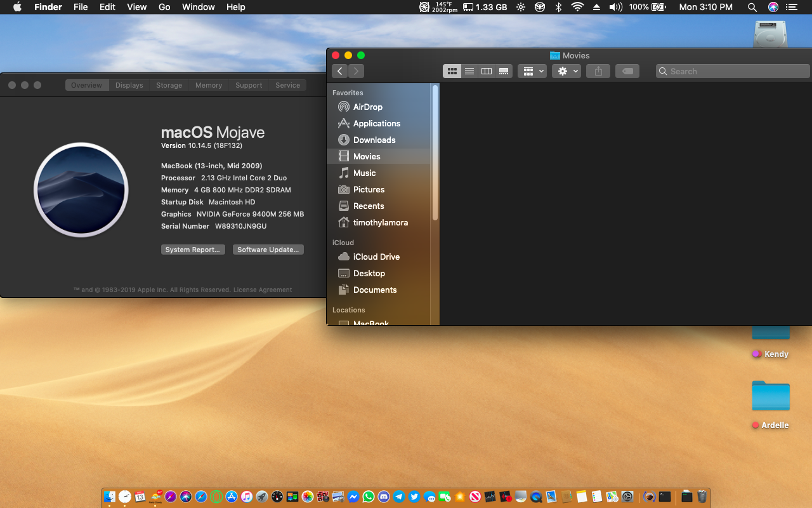Open the Finder group-by dropdown
The image size is (812, 508).
(532, 71)
